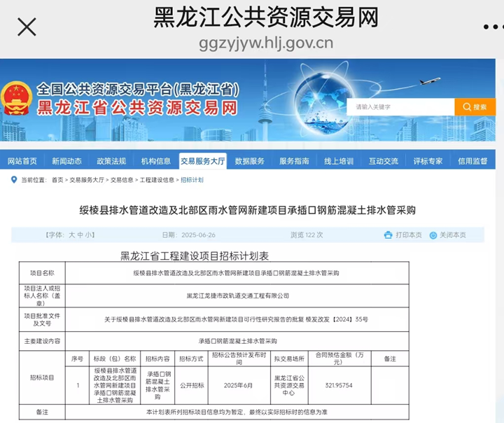Click the 浏览 122 次 view count
The image size is (504, 423).
[x=307, y=235]
